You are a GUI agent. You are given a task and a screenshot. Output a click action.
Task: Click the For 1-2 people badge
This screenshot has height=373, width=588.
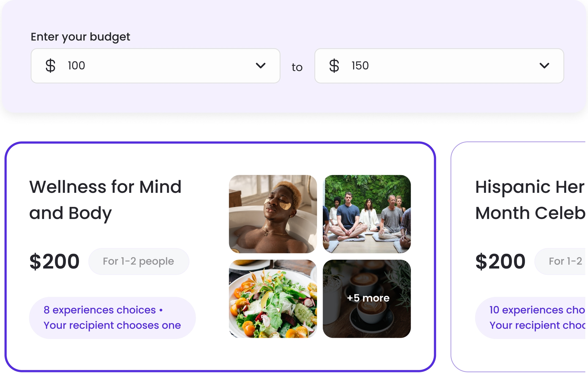(138, 261)
